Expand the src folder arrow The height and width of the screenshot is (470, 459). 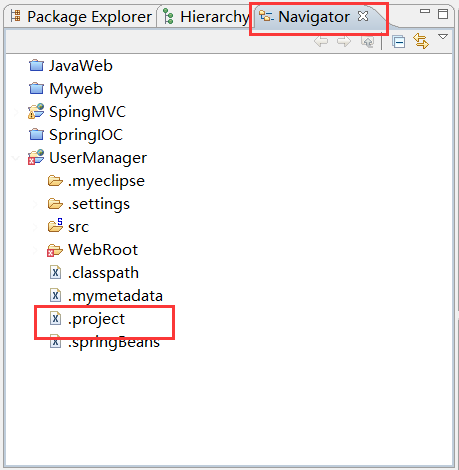click(35, 227)
